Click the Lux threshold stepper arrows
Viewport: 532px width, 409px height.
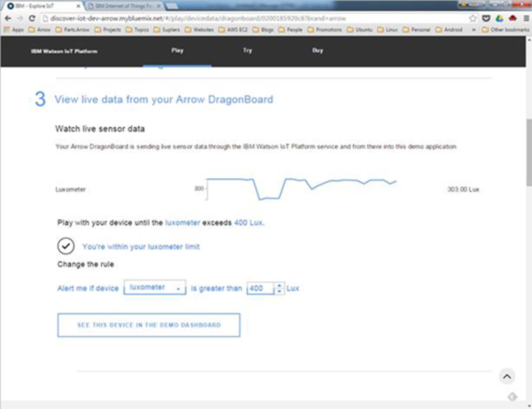279,288
